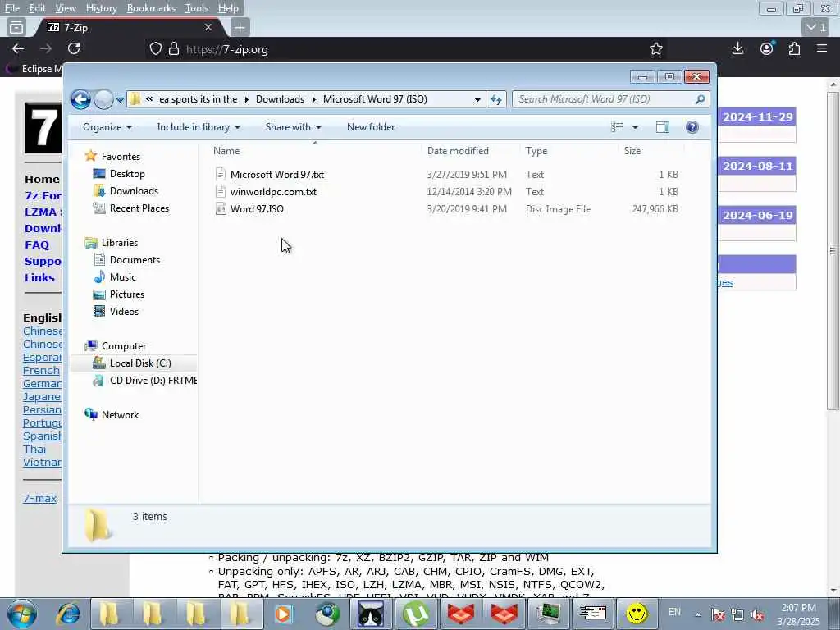The image size is (840, 630).
Task: Click the Explorer Back arrow button
Action: tap(81, 99)
